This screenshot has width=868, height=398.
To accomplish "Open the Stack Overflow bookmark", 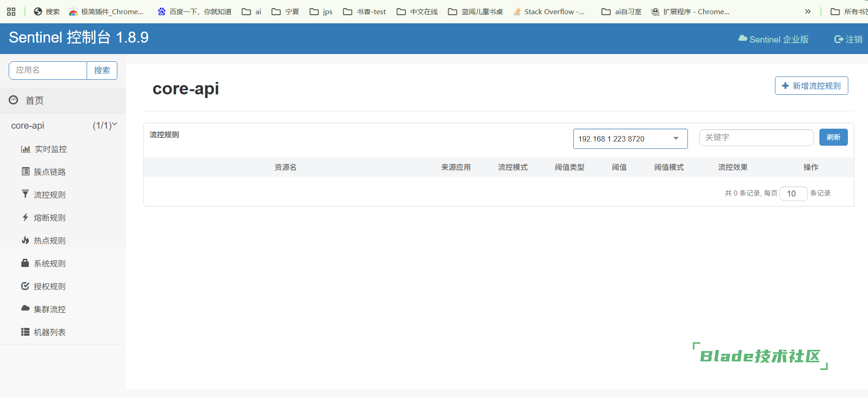I will pos(549,11).
